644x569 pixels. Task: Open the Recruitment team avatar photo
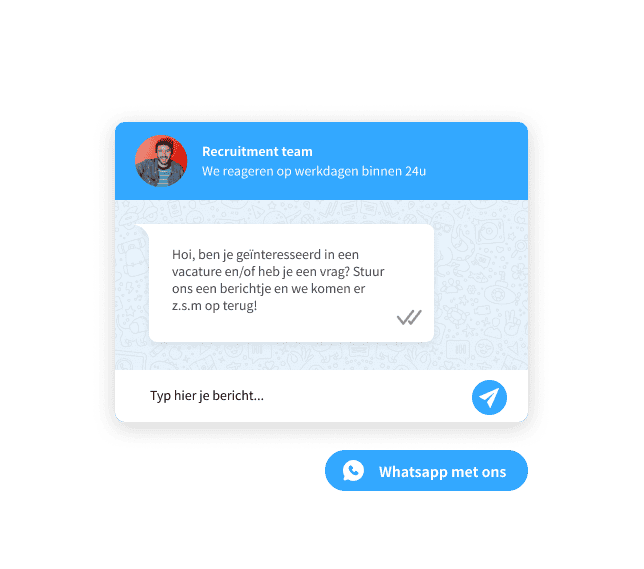[x=161, y=161]
